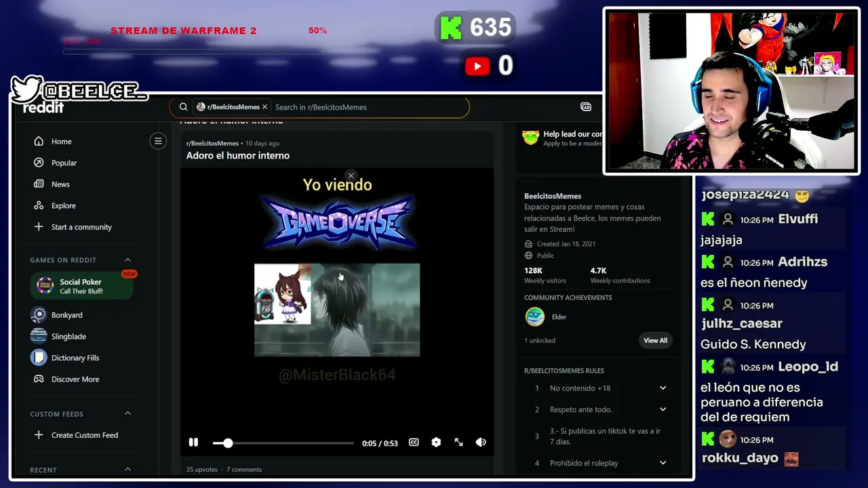The height and width of the screenshot is (488, 868).
Task: Collapse the Games on Reddit section
Action: (x=127, y=260)
